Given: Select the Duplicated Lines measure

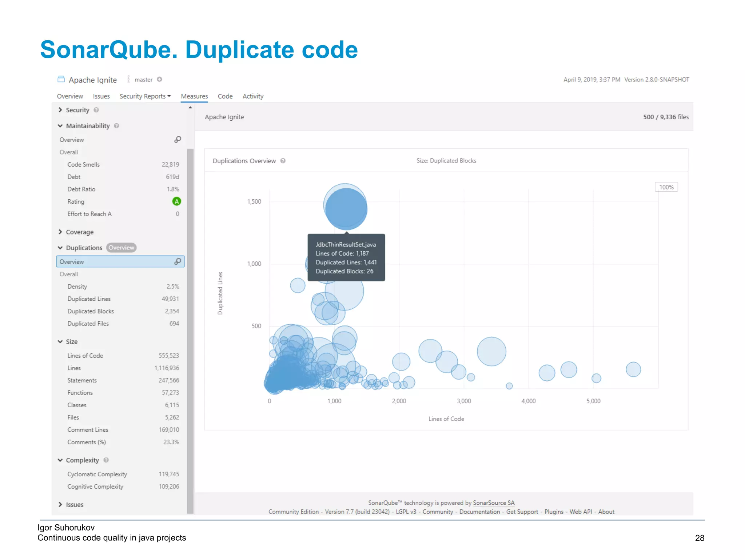Looking at the screenshot, I should [x=89, y=299].
